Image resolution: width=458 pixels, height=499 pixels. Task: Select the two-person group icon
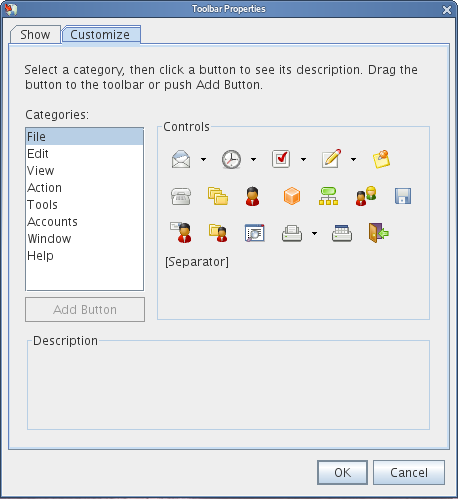coord(366,196)
